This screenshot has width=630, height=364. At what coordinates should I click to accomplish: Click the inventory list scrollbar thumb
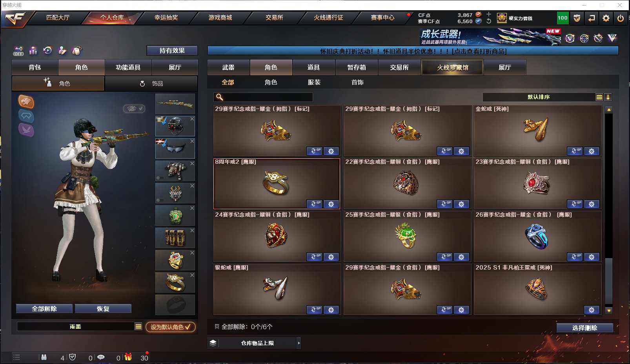tap(609, 281)
